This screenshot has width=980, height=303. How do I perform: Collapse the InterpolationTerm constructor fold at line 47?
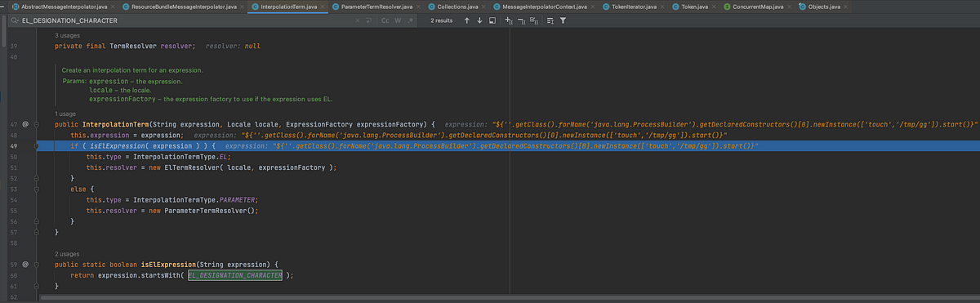[36, 124]
